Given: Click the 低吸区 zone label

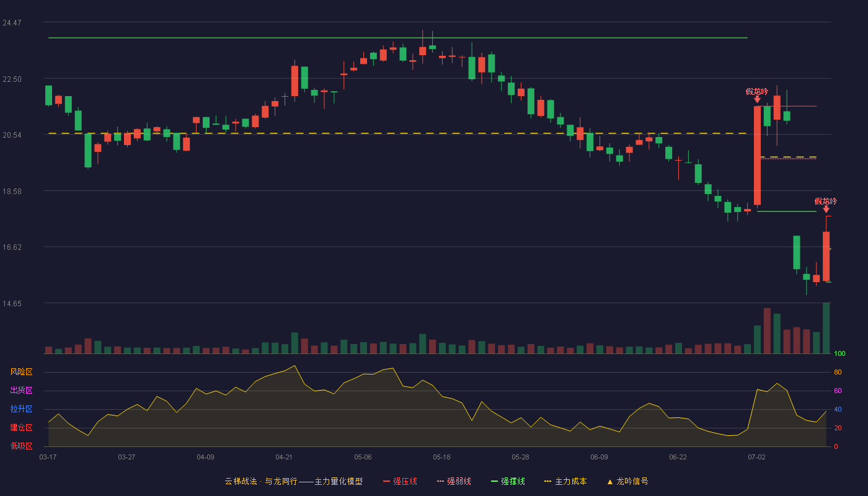Looking at the screenshot, I should tap(21, 446).
